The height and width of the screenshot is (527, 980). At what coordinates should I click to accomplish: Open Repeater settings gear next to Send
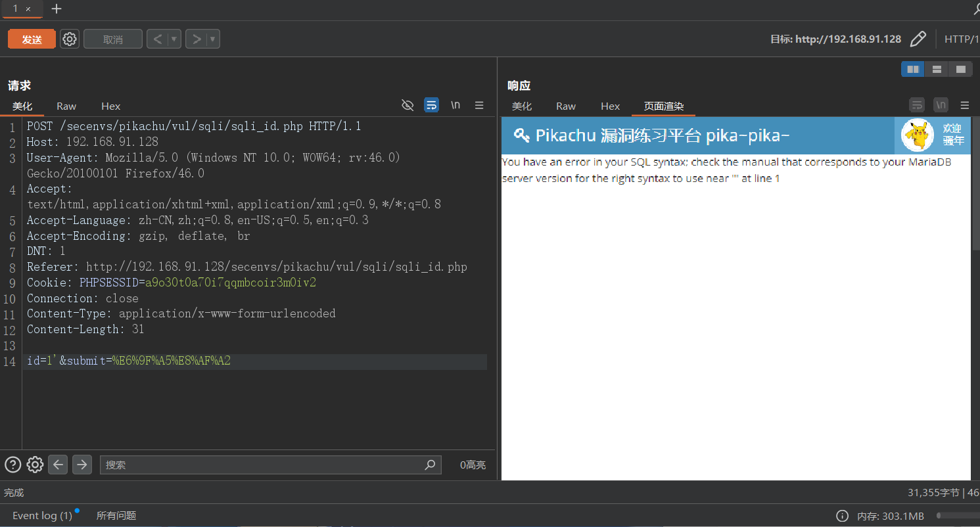(x=70, y=39)
